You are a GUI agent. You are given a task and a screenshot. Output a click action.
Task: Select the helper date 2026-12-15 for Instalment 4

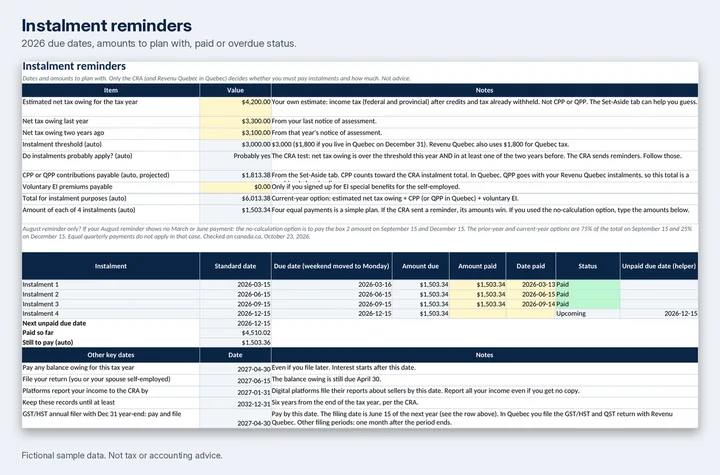pos(659,314)
